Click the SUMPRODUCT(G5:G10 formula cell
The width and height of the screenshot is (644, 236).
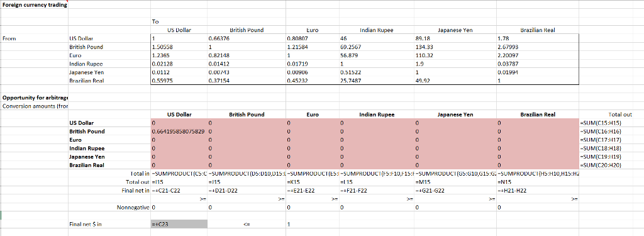455,174
